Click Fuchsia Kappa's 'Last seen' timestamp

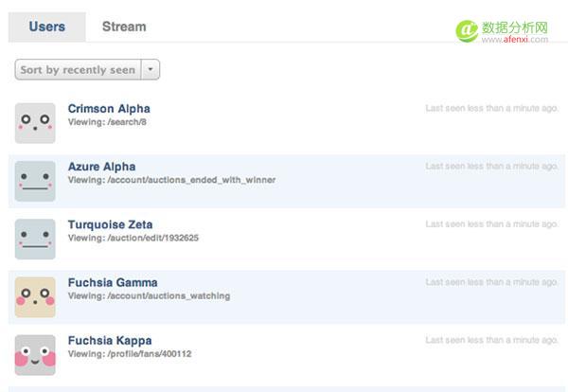(491, 340)
